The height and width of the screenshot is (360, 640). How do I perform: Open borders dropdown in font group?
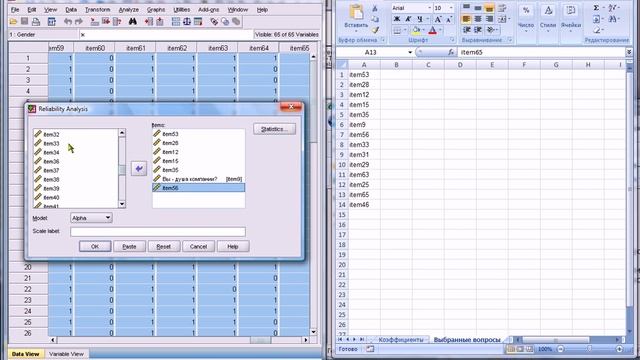[x=404, y=30]
